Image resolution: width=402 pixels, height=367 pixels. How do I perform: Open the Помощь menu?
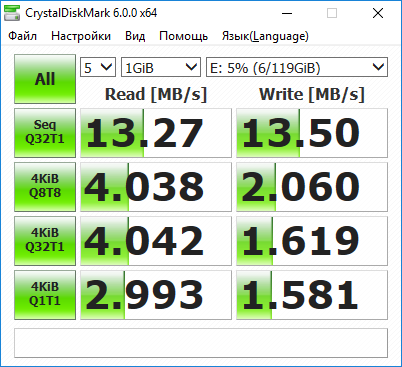[183, 36]
